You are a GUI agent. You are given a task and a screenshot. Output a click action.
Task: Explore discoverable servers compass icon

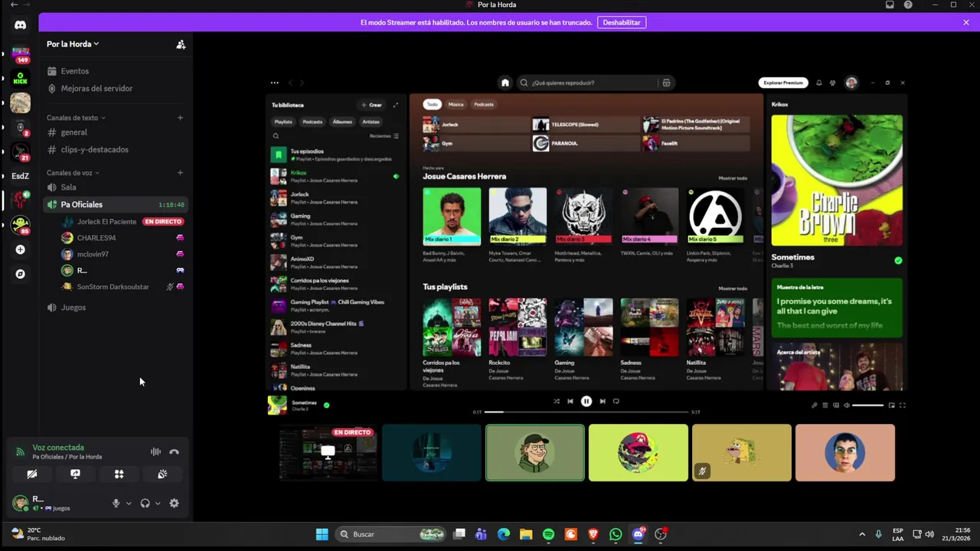pyautogui.click(x=20, y=274)
